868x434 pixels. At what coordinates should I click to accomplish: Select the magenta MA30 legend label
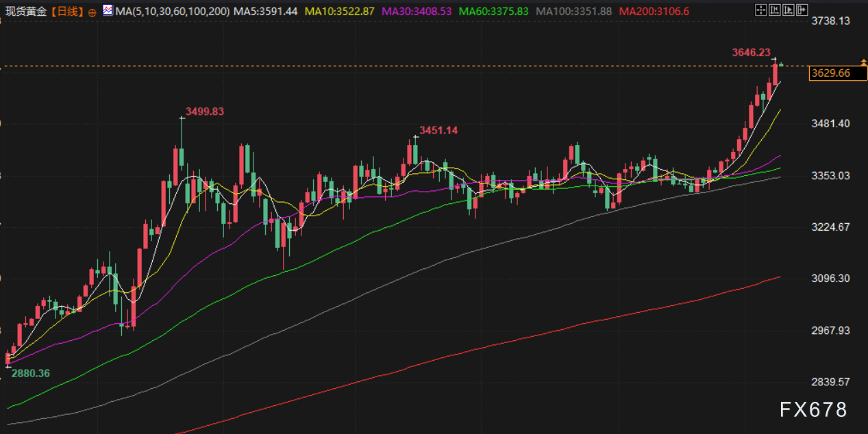pyautogui.click(x=417, y=12)
